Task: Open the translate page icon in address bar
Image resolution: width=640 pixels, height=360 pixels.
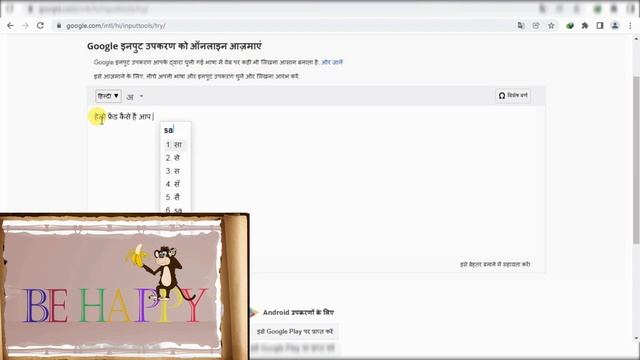Action: [521, 26]
